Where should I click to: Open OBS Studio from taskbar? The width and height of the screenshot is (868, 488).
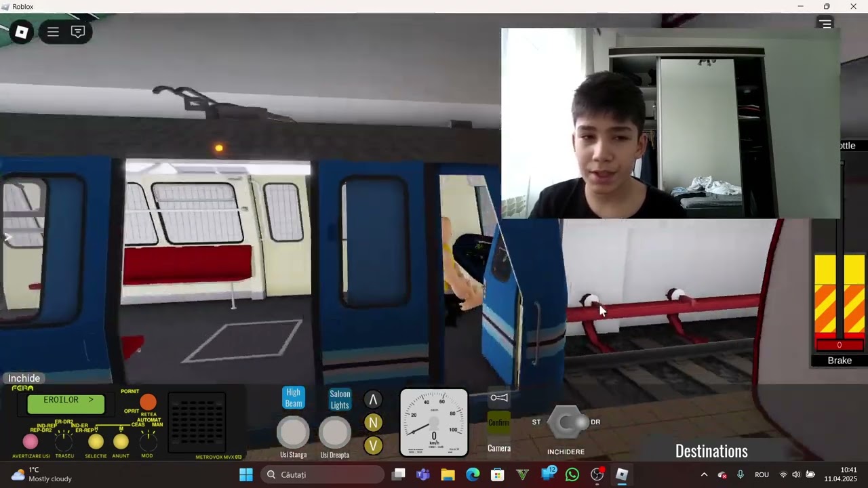click(597, 474)
